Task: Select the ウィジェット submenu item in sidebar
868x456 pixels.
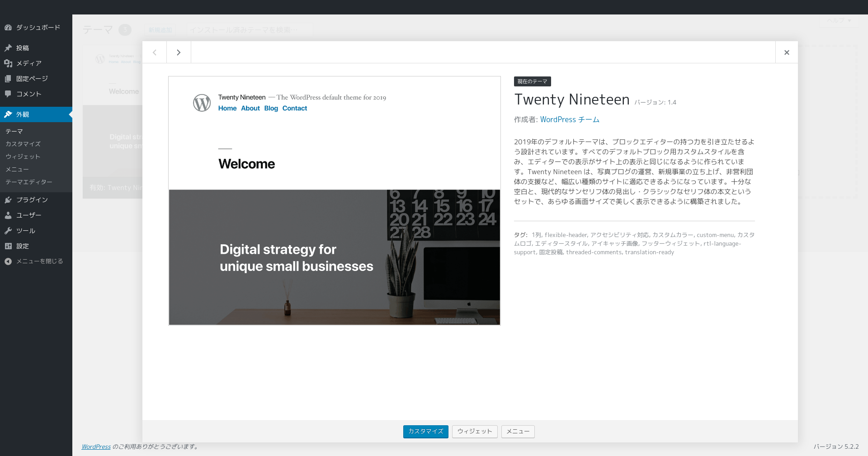Action: pyautogui.click(x=23, y=157)
